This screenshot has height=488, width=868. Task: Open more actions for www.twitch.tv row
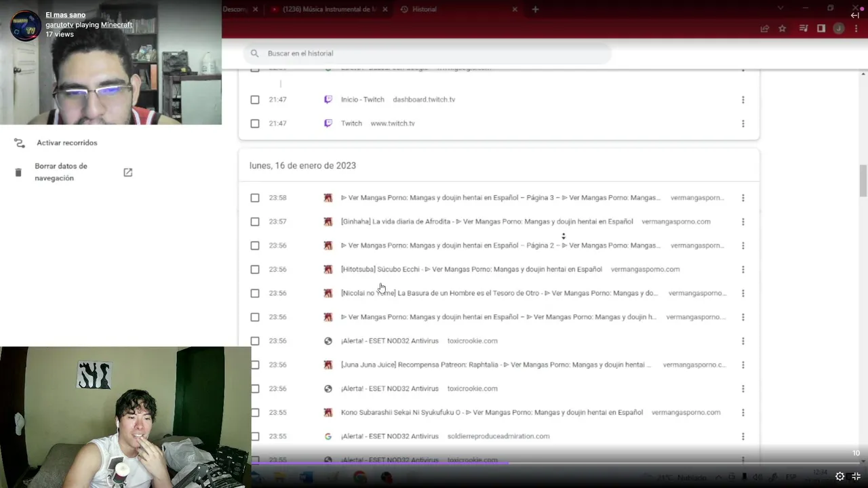click(743, 123)
